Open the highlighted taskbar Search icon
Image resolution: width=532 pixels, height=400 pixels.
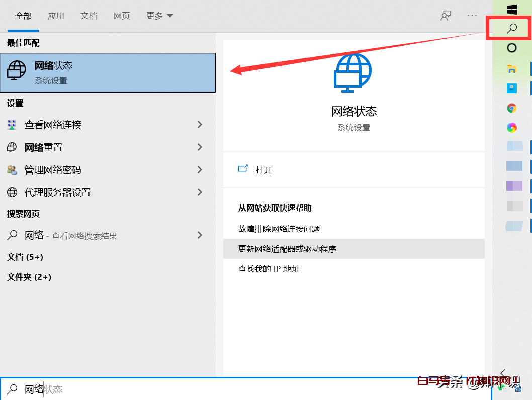coord(511,28)
